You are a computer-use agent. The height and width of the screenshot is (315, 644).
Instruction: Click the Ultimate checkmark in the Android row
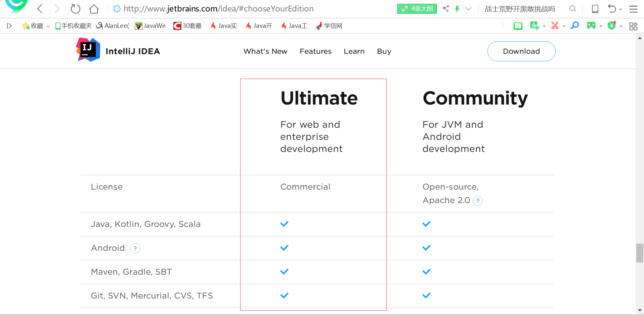(x=284, y=248)
